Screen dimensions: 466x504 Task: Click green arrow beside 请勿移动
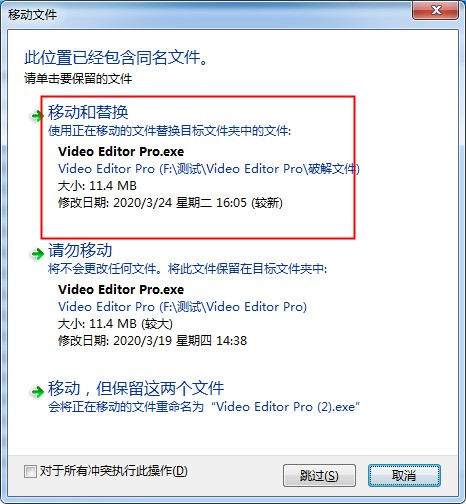pyautogui.click(x=37, y=254)
